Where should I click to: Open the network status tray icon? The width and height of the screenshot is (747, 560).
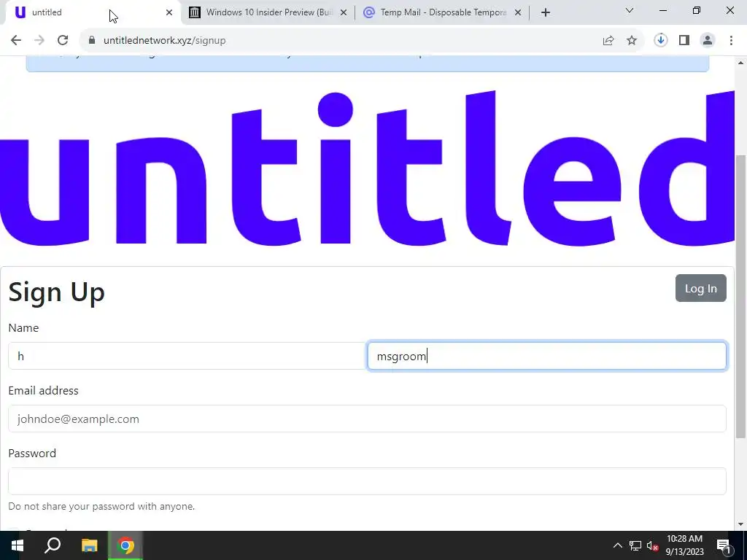click(x=635, y=545)
